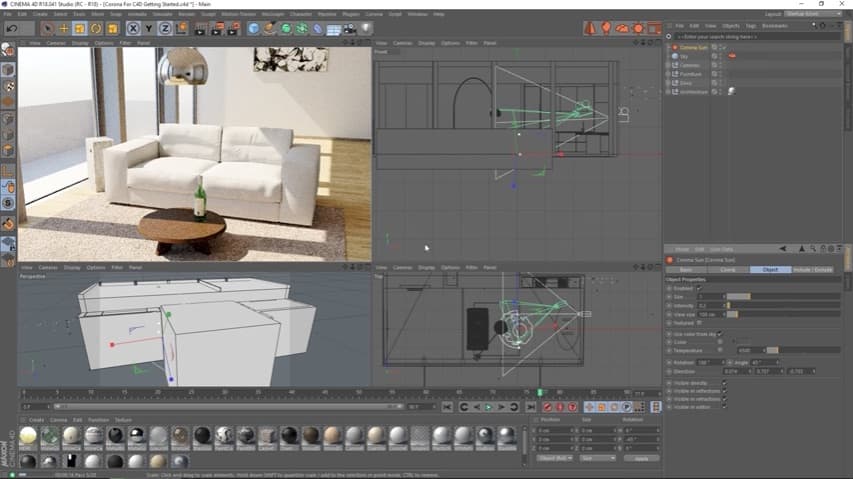Click the Undo arrow in the top toolbar
Screen dimensions: 853x479
pos(12,28)
